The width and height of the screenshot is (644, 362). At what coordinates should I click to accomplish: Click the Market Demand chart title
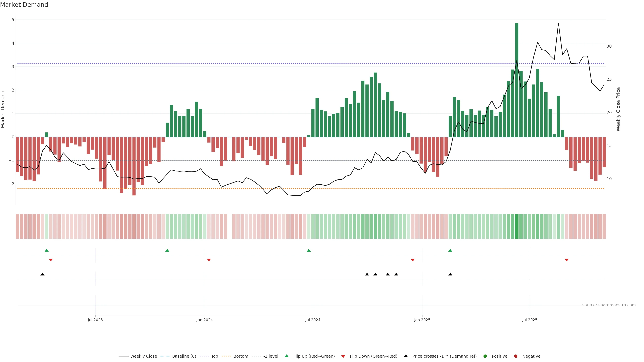24,5
